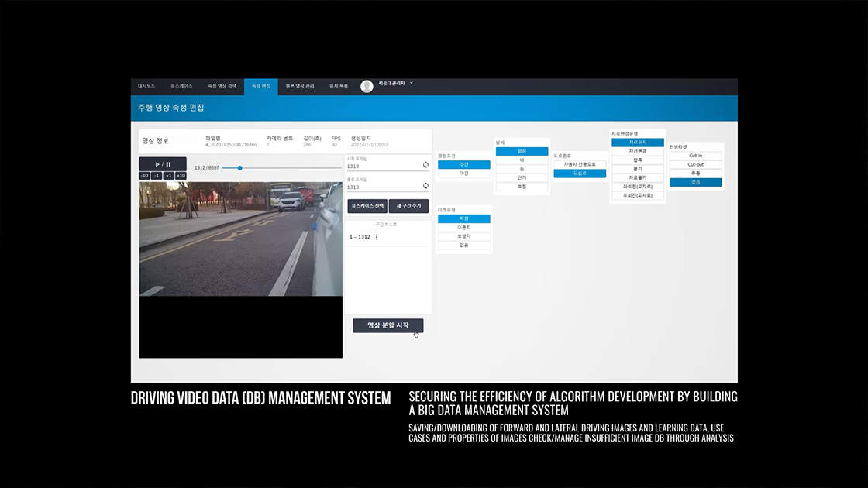Select 눈 weather option
This screenshot has width=868, height=488.
(x=522, y=169)
